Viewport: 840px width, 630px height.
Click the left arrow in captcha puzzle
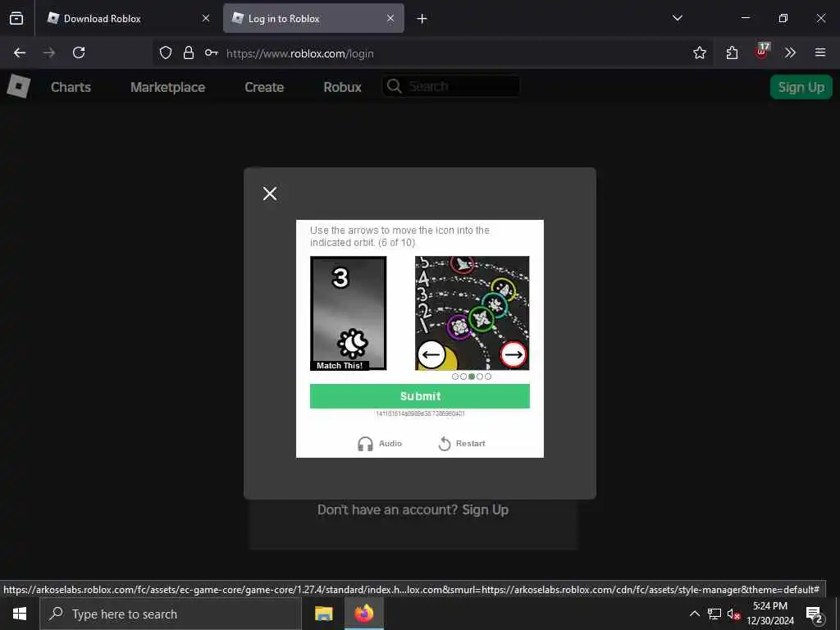[x=431, y=354]
